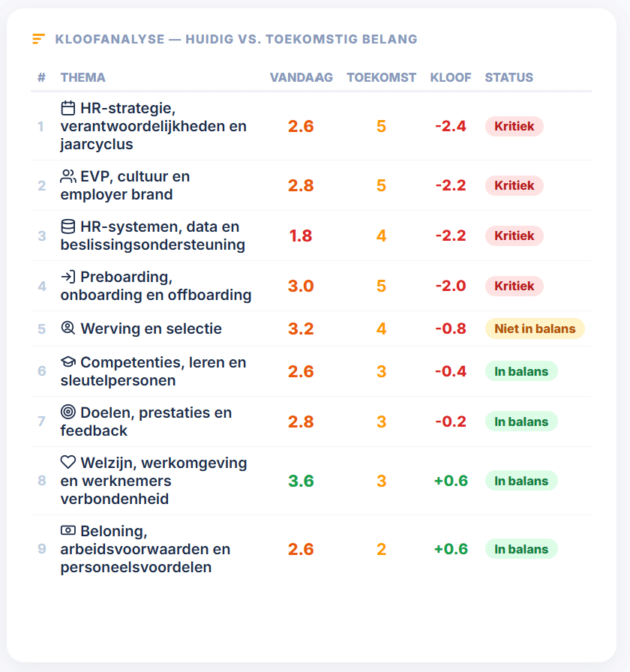Click the database icon beside HR-systemen
Viewport: 630px width, 672px height.
click(x=67, y=226)
